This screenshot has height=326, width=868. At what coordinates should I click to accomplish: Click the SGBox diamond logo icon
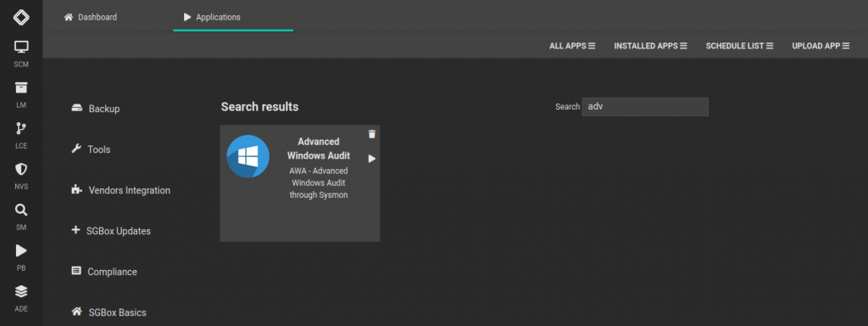tap(21, 17)
